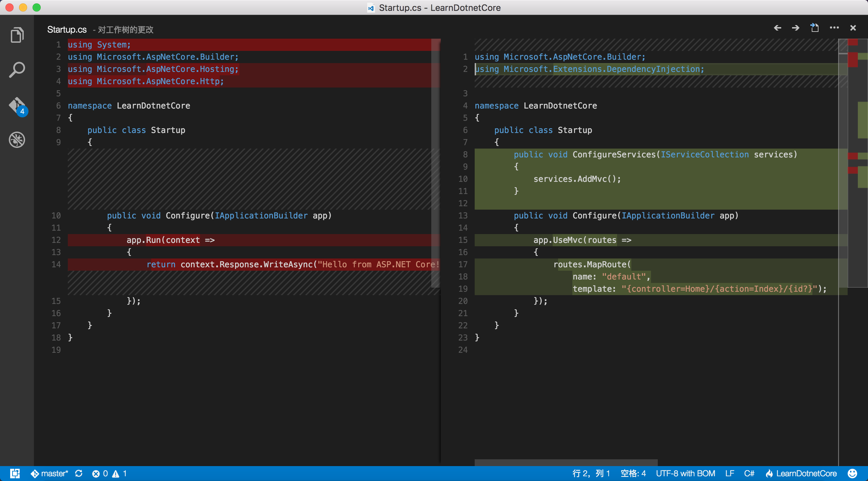This screenshot has width=868, height=481.
Task: Click 'namespace LearnDotnetCore' in left pane
Action: [129, 106]
